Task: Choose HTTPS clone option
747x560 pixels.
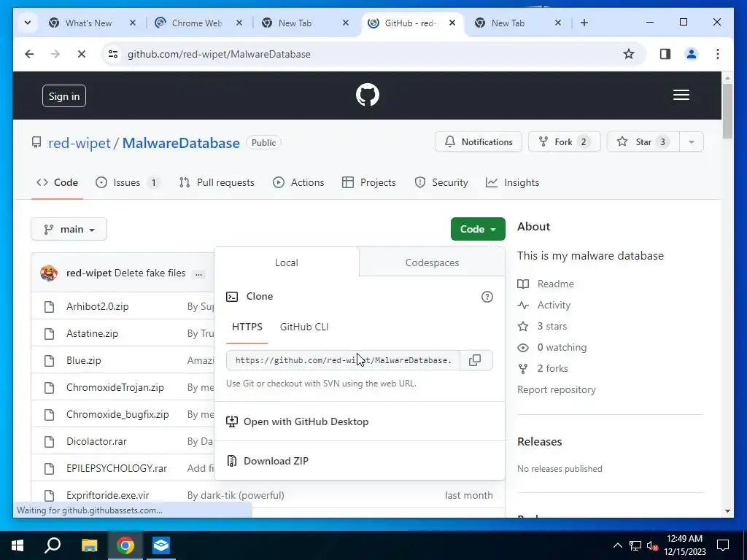Action: pos(247,327)
